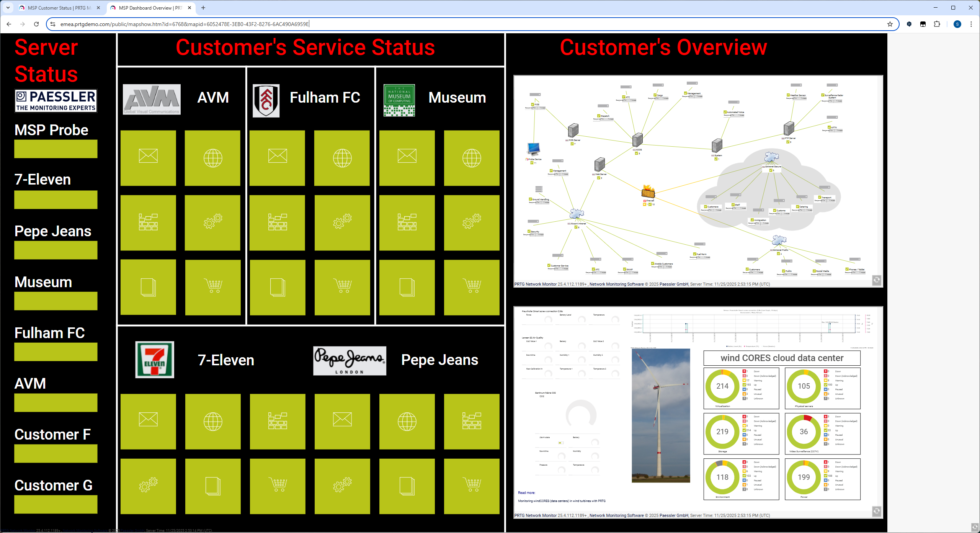
Task: Open Chrome's three-dot customization menu
Action: pyautogui.click(x=971, y=24)
